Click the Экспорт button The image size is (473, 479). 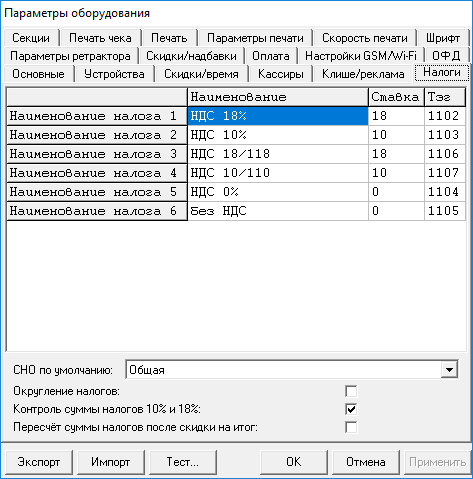click(39, 462)
